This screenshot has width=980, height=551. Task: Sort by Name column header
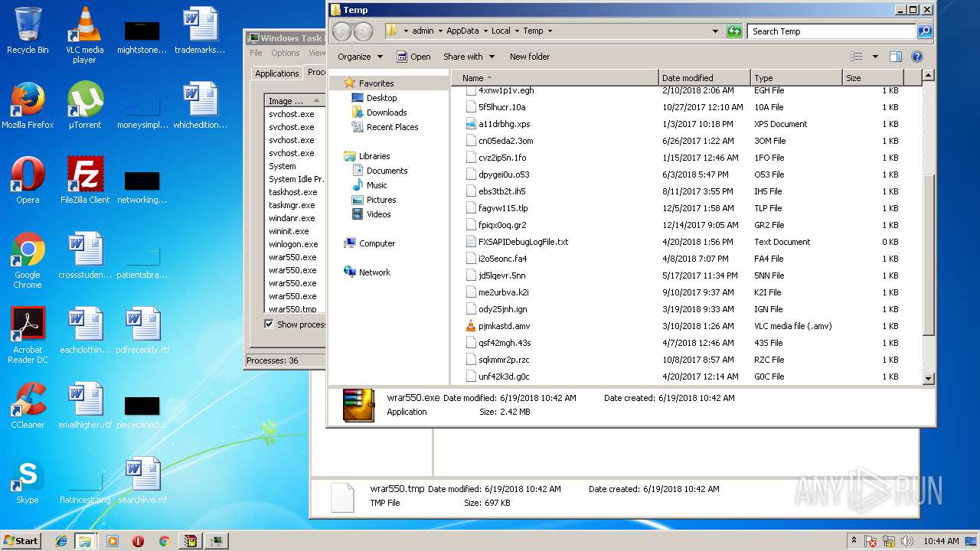coord(555,78)
